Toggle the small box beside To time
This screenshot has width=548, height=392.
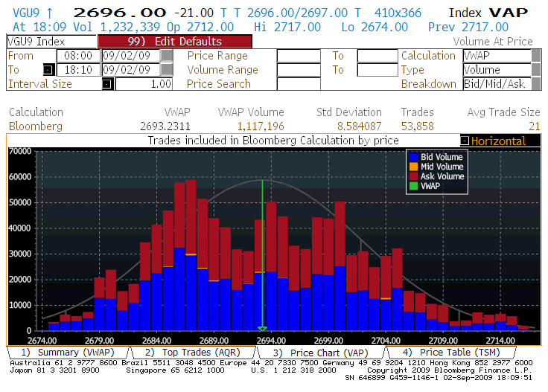pos(48,70)
